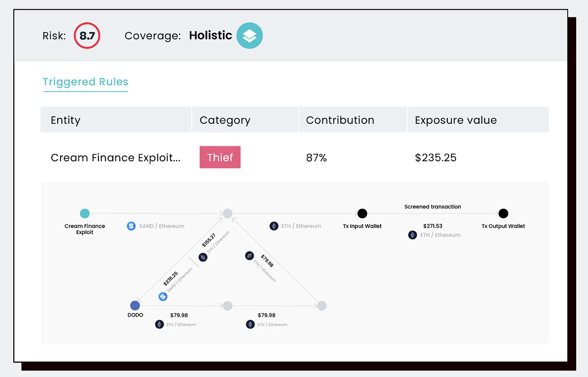
Task: Click the Screened transaction label
Action: (433, 207)
